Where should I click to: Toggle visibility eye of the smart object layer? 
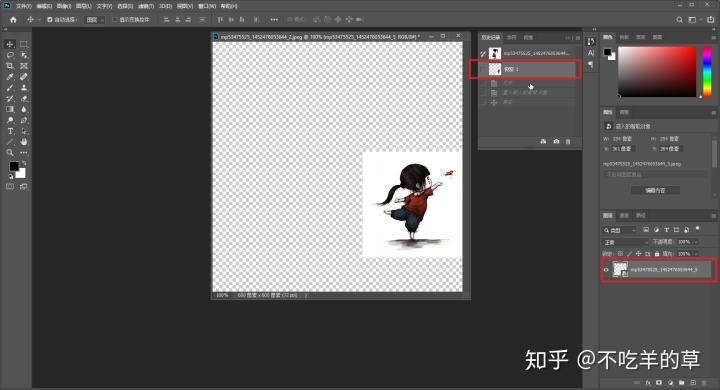606,270
